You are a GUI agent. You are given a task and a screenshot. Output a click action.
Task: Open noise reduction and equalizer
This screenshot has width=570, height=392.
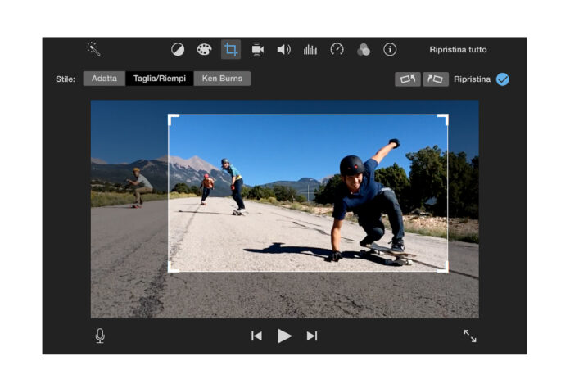tap(310, 49)
